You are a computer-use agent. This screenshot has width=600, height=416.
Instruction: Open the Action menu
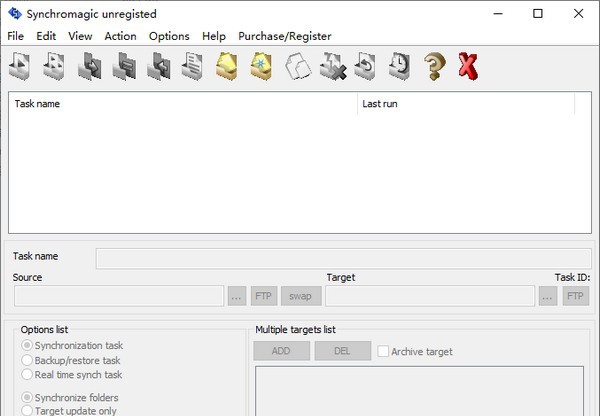(121, 36)
